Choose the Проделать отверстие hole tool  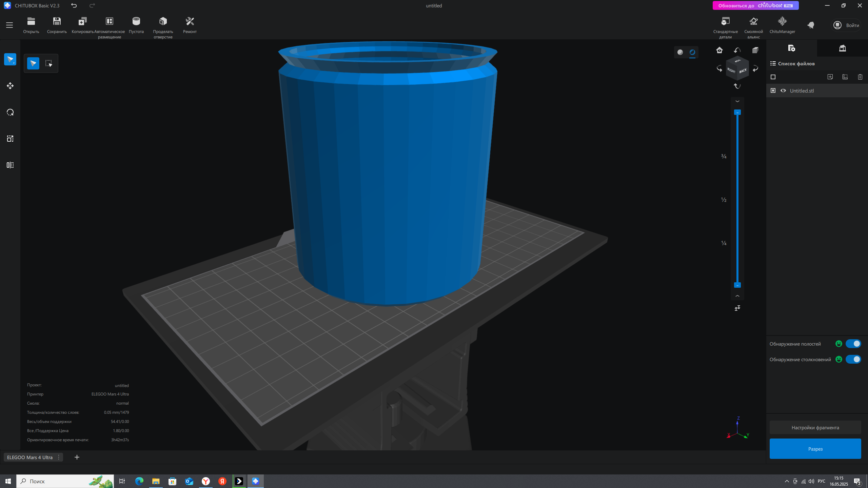coord(163,27)
